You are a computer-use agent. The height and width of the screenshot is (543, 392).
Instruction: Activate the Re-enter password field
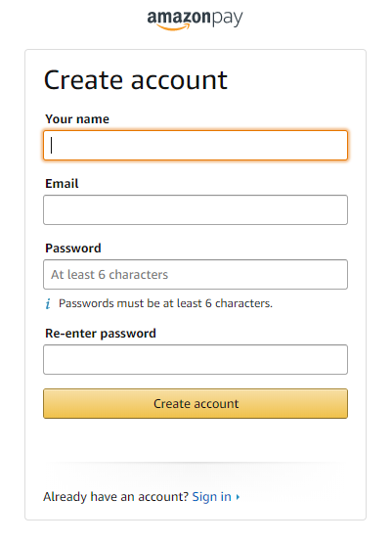(x=196, y=359)
